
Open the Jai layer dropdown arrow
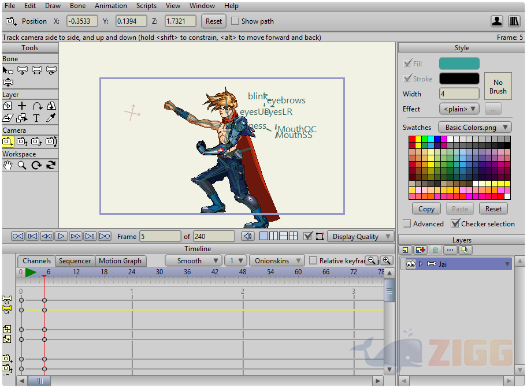point(507,264)
